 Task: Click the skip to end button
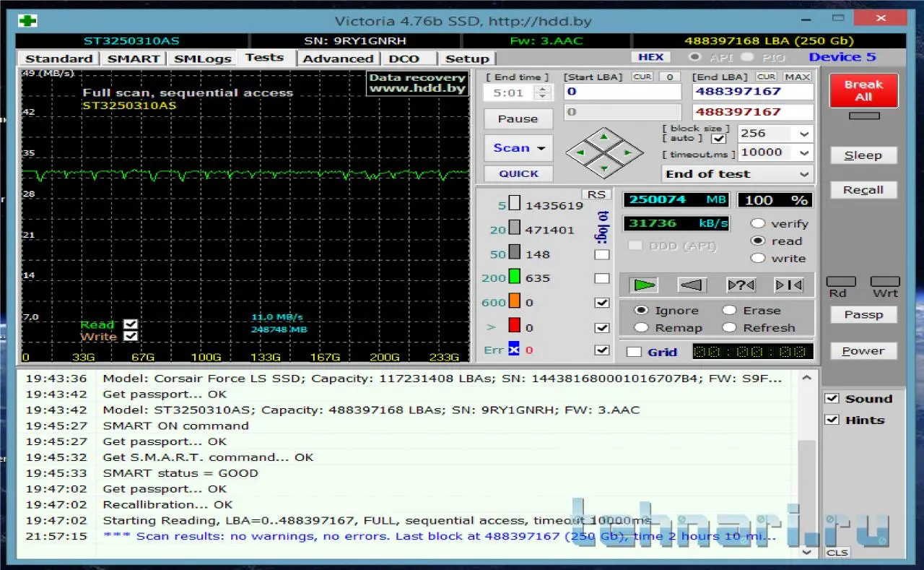[788, 285]
